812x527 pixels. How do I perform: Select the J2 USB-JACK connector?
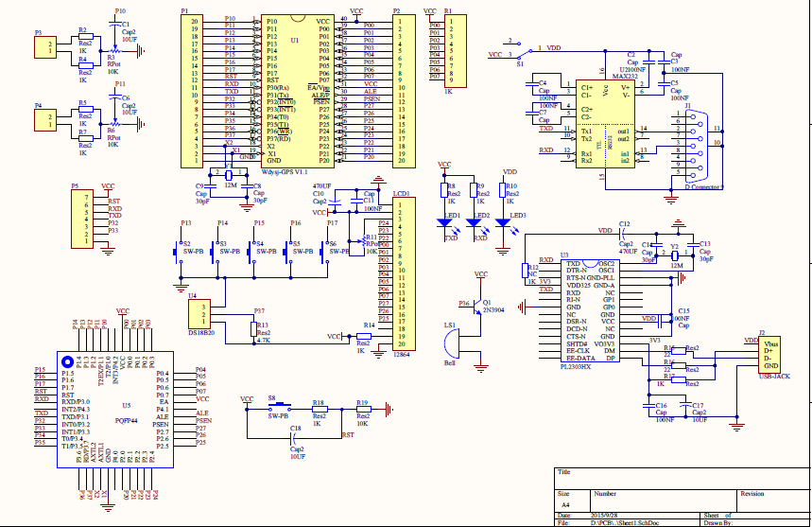769,355
